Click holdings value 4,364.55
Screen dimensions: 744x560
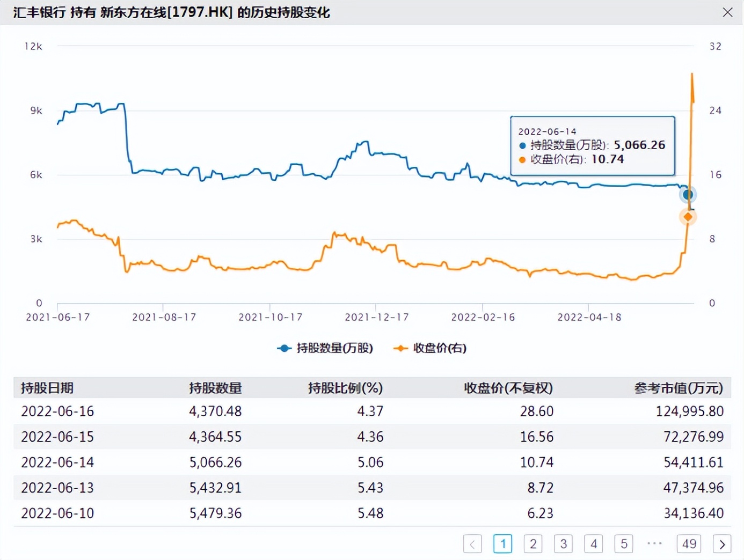click(215, 437)
